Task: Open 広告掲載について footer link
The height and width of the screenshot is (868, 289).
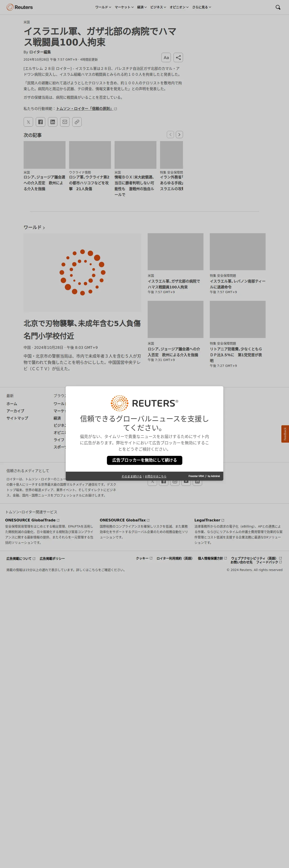Action: (21, 559)
